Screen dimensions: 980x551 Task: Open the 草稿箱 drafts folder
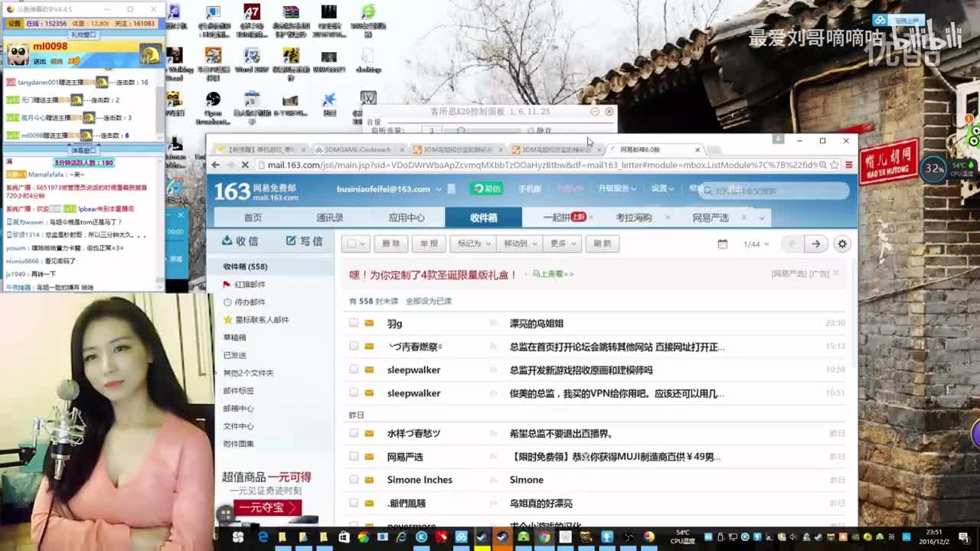234,337
